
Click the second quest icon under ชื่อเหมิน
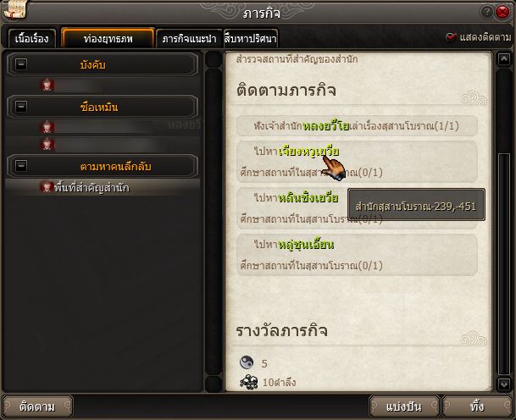click(47, 144)
